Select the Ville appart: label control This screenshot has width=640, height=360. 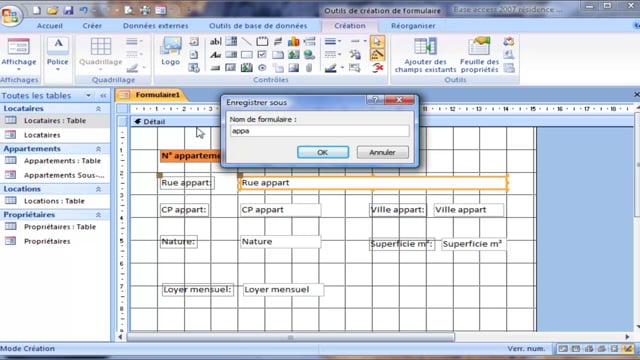coord(397,210)
